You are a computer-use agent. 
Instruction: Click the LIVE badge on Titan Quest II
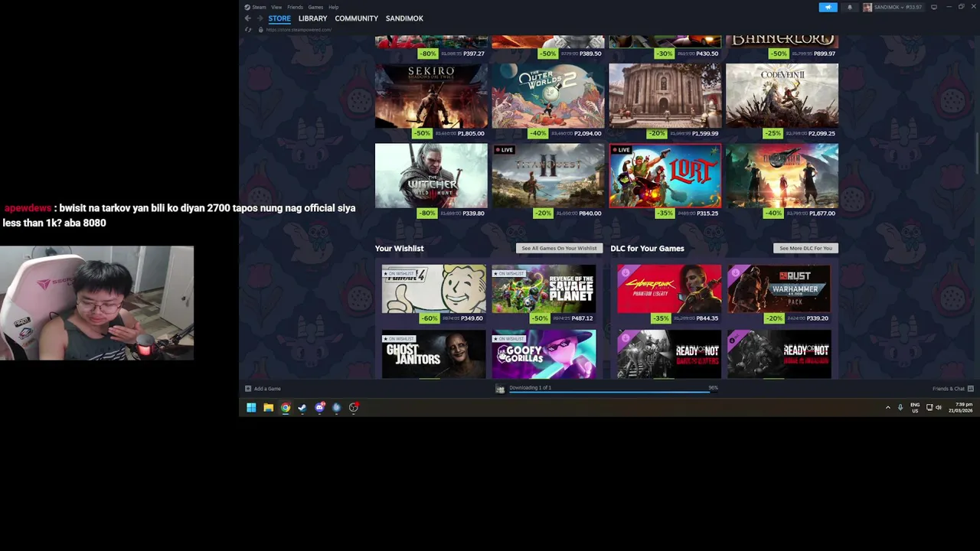[504, 150]
